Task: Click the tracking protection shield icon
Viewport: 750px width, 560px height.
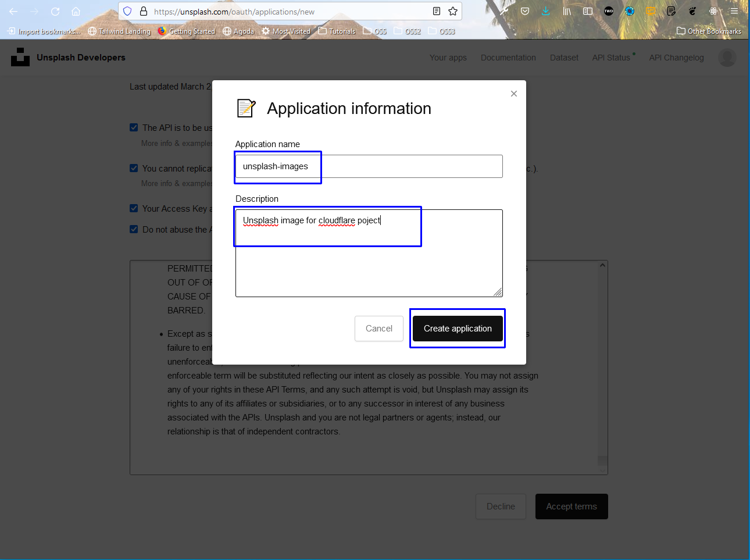Action: click(x=127, y=11)
